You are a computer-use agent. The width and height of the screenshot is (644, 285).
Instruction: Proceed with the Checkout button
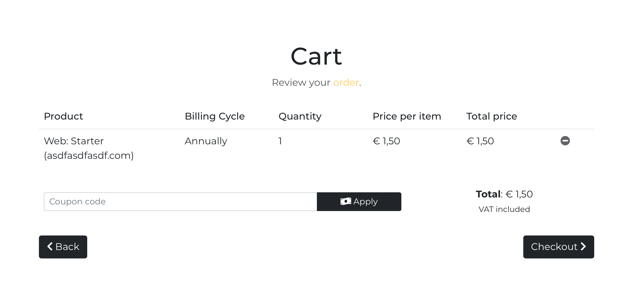point(558,247)
